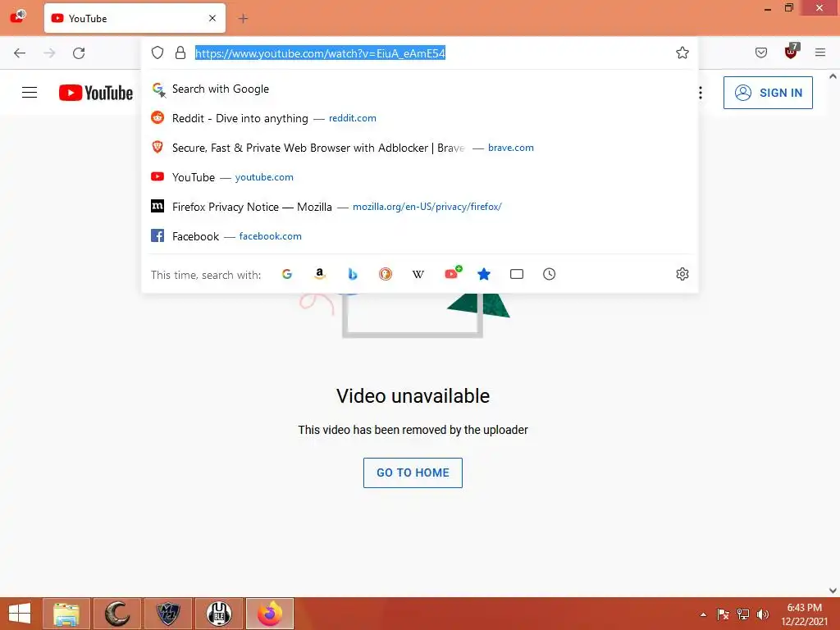
Task: Open the network tray icon
Action: tap(743, 614)
